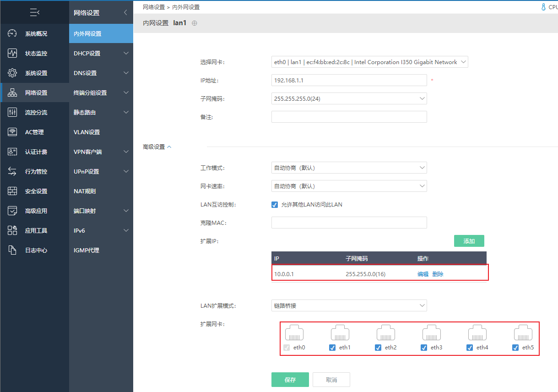This screenshot has width=558, height=392.
Task: Uncheck the eth4 checkbox
Action: (x=470, y=348)
